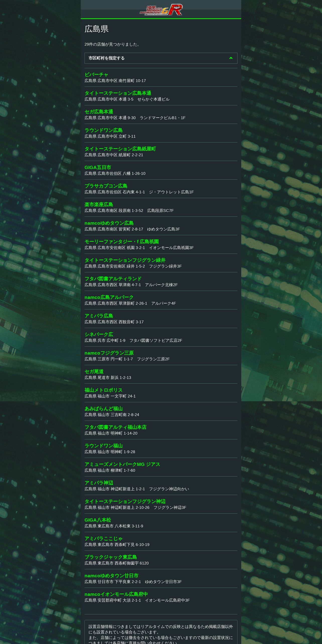Open フタバ図書アルティ福山本店 link

pyautogui.click(x=115, y=427)
